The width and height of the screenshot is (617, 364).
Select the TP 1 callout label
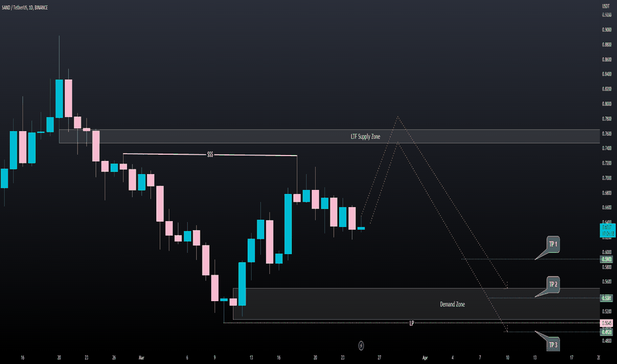553,244
